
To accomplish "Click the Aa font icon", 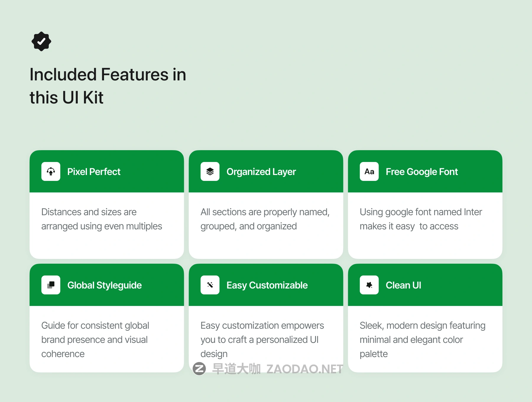I will pyautogui.click(x=369, y=171).
